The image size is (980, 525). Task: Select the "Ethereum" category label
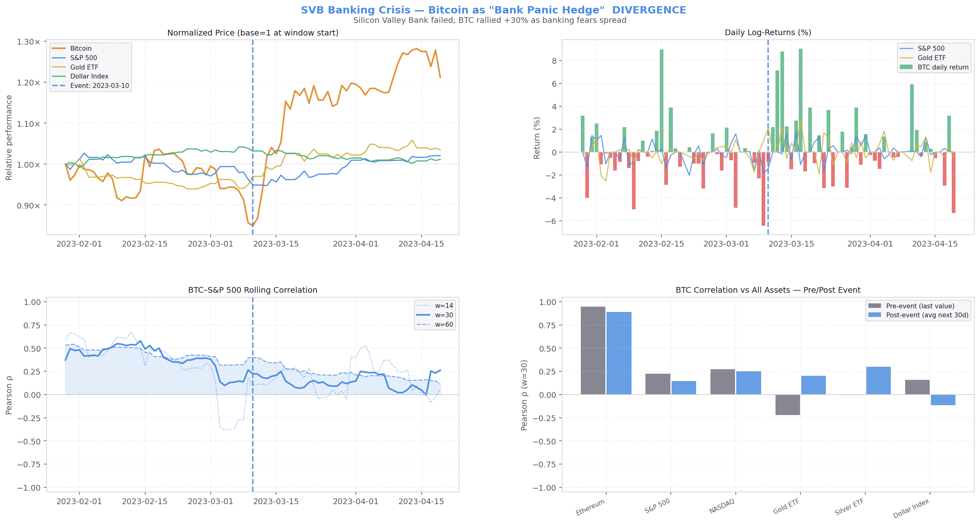590,507
